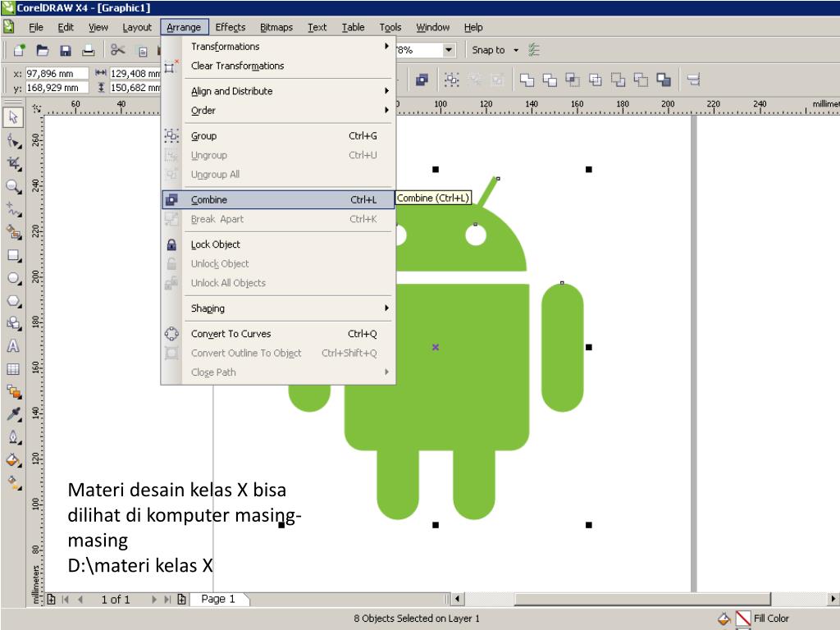The image size is (840, 630).
Task: Click the Copy icon in toolbar
Action: click(143, 52)
